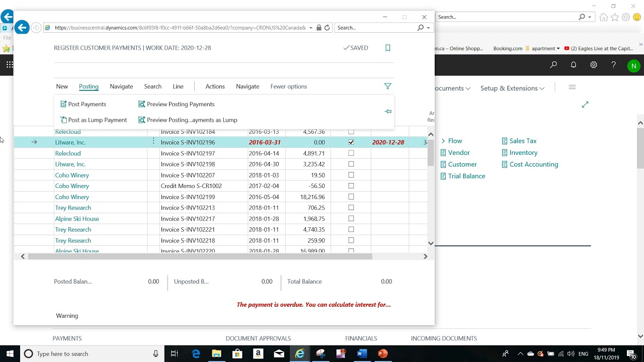The height and width of the screenshot is (362, 644).
Task: Open the app launcher waffle icon
Action: tap(10, 64)
